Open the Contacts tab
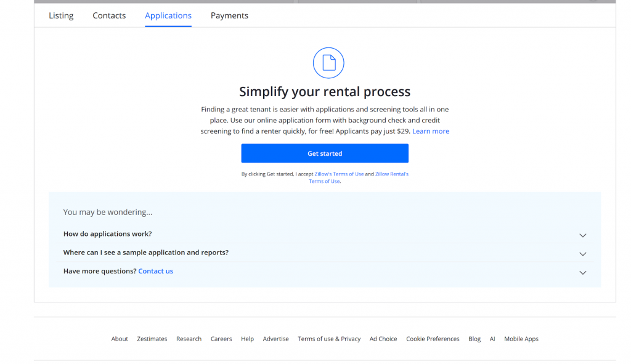Image resolution: width=631 pixels, height=364 pixels. pos(109,15)
